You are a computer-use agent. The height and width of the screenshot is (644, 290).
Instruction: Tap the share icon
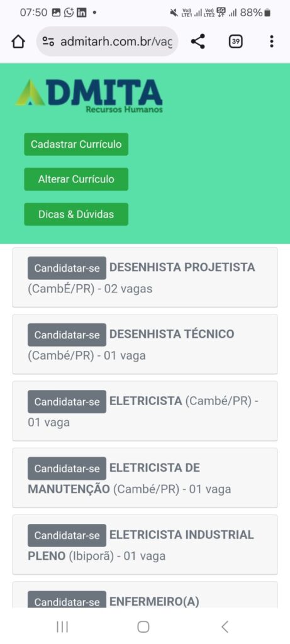(x=198, y=42)
